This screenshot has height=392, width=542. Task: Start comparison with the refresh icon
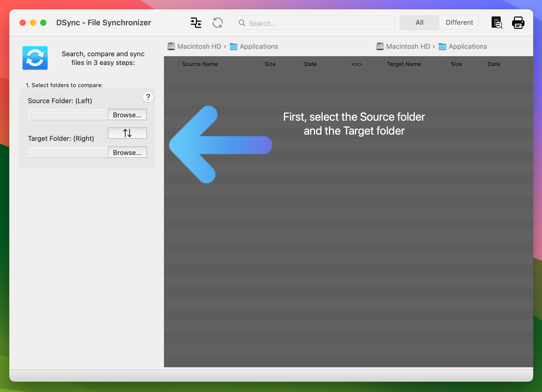click(217, 23)
